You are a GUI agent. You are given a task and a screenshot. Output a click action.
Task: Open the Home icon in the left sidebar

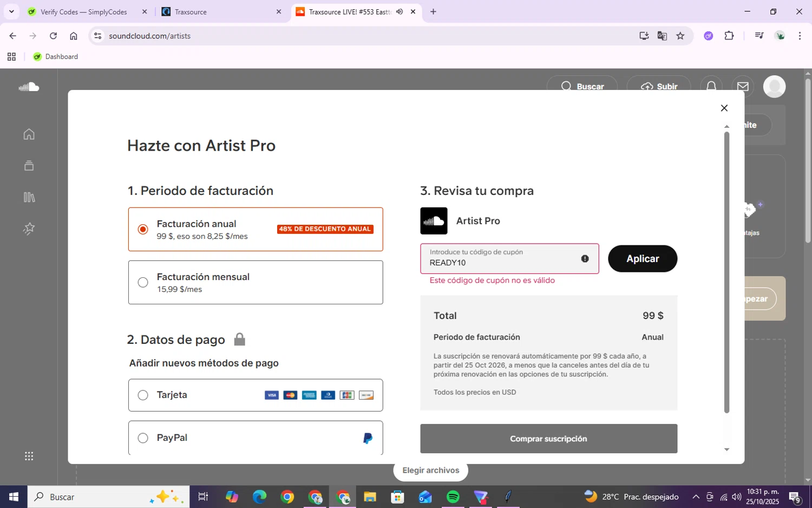pos(29,134)
